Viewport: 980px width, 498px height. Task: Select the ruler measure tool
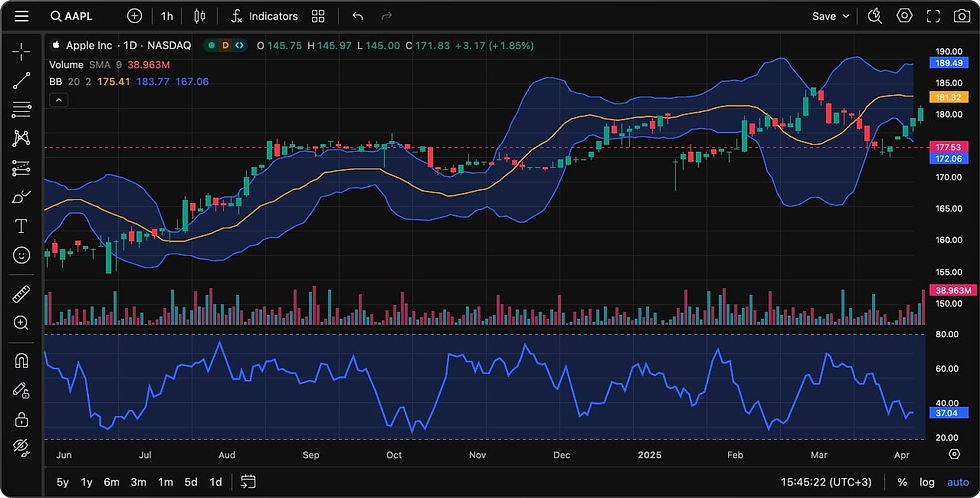[x=21, y=294]
